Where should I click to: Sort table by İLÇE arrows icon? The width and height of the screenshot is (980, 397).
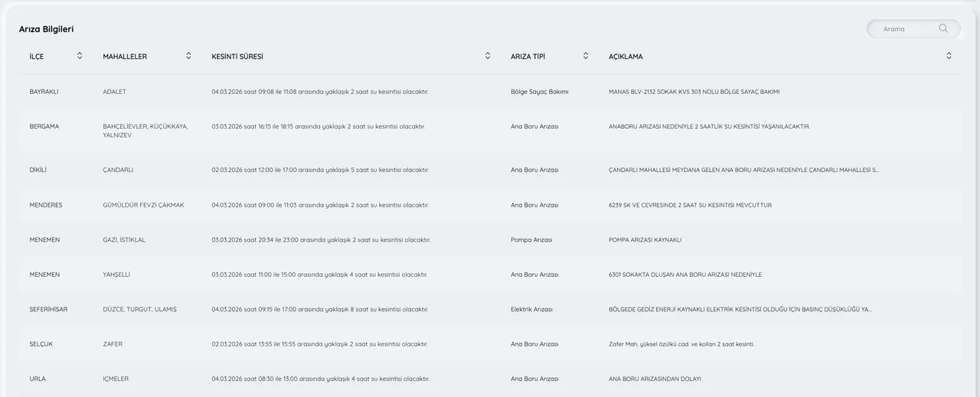pos(80,56)
